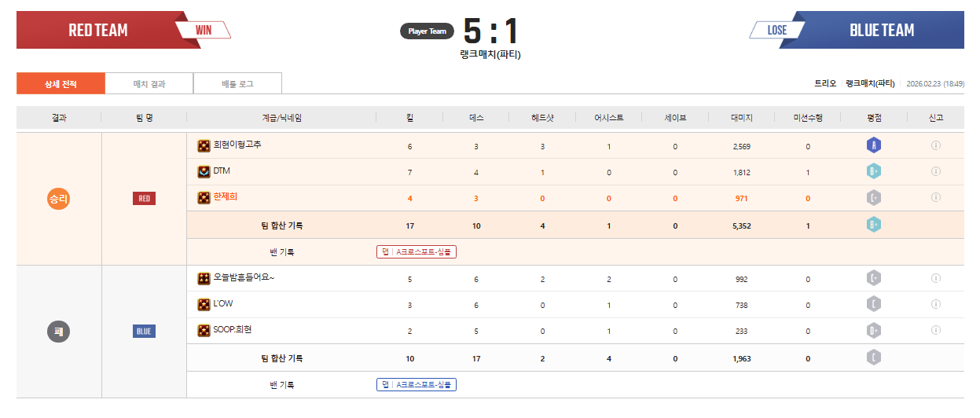Click the BLUE team label badge
980x418 pixels.
click(x=144, y=332)
